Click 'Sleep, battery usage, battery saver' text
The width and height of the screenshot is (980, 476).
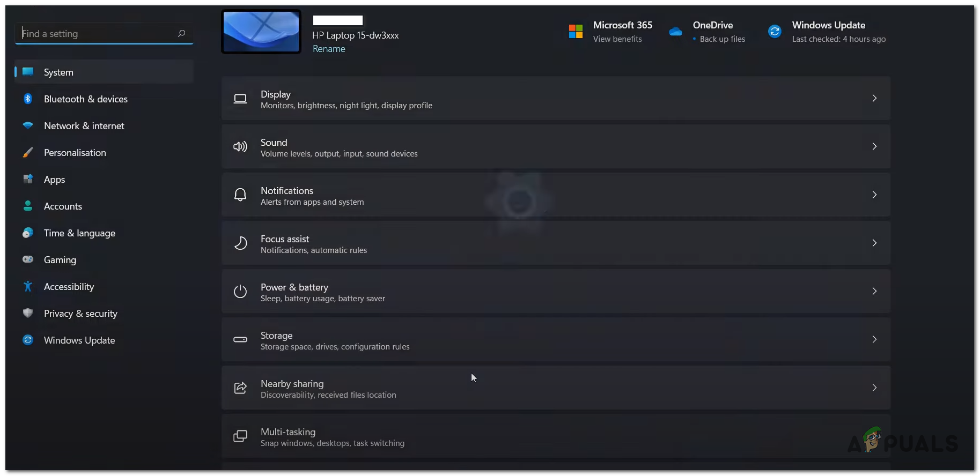(x=323, y=299)
